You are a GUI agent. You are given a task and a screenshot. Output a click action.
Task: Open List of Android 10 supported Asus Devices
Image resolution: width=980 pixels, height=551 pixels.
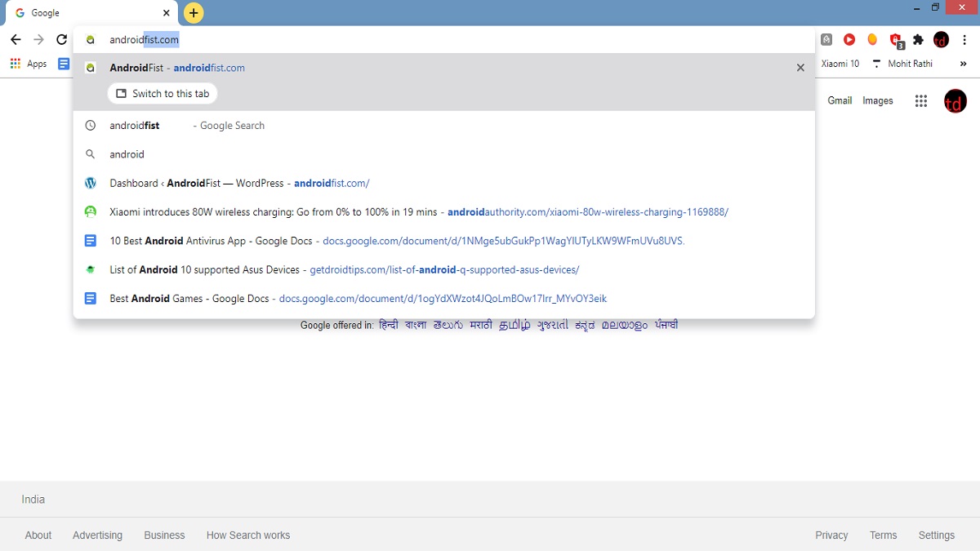[444, 269]
